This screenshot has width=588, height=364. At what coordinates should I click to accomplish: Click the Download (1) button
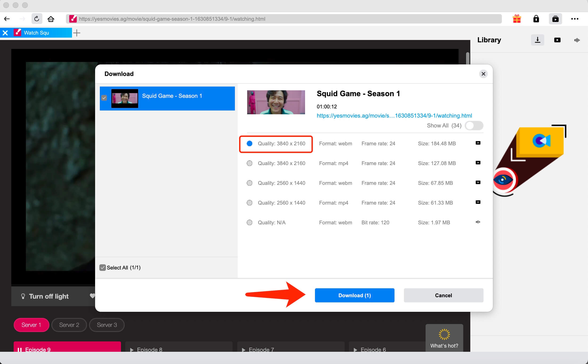click(354, 295)
